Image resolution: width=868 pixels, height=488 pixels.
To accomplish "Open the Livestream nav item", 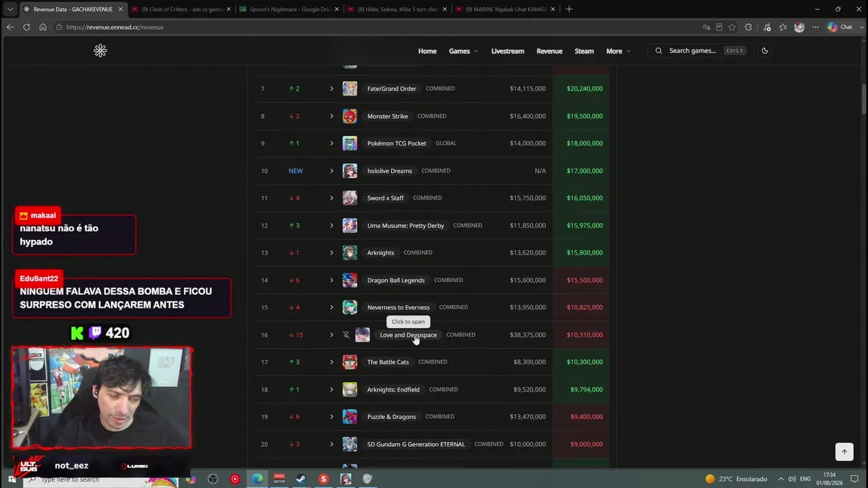I will click(508, 51).
